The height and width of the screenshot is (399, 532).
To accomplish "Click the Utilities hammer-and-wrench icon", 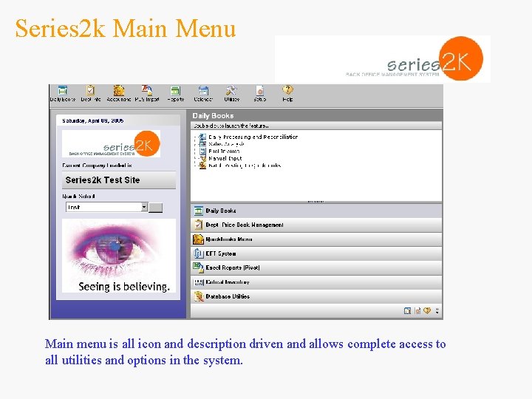I will (x=231, y=93).
